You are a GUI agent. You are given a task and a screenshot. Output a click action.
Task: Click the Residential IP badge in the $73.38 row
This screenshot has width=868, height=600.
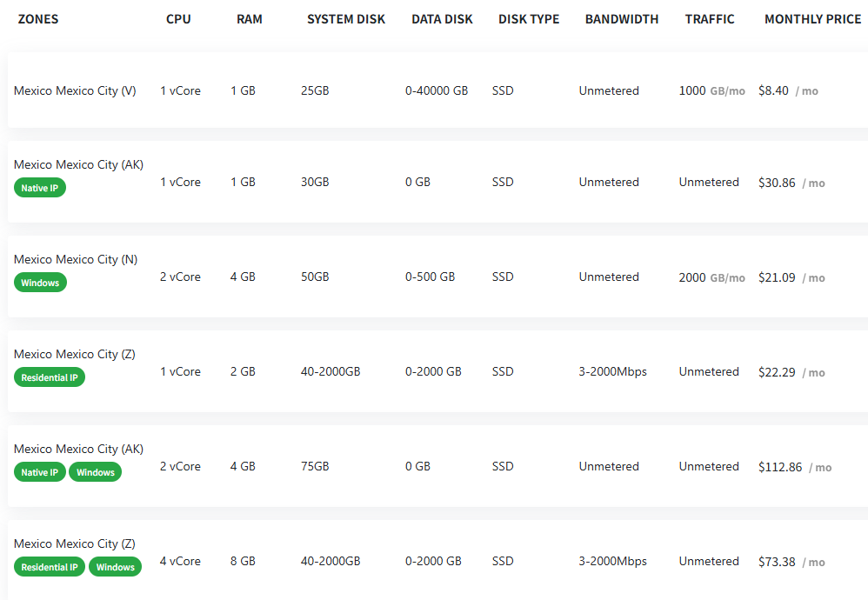point(50,566)
